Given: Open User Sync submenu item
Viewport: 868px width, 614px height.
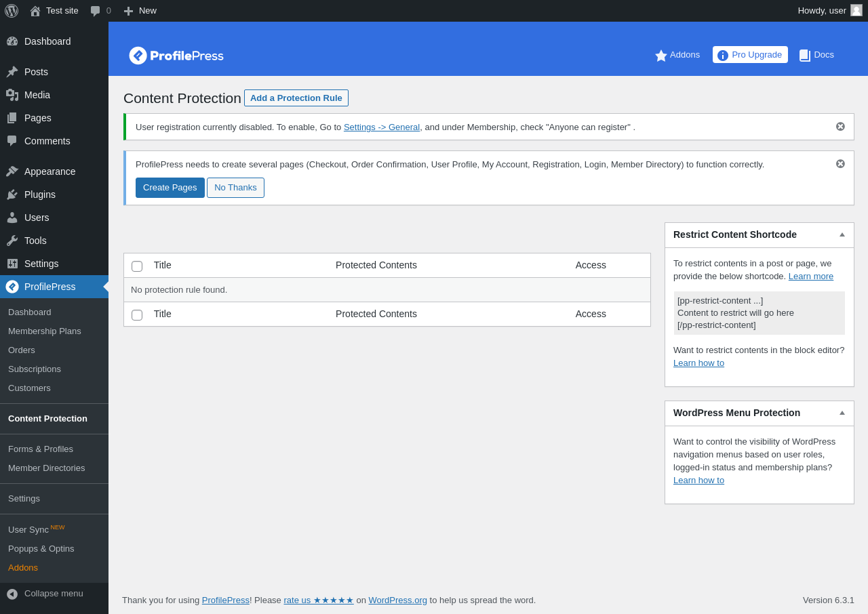Looking at the screenshot, I should pos(37,529).
